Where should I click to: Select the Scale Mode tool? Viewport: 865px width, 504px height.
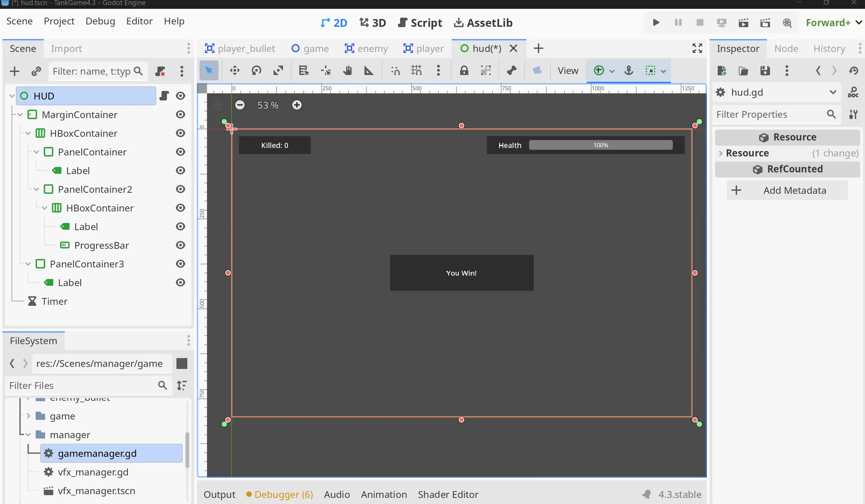tap(278, 70)
